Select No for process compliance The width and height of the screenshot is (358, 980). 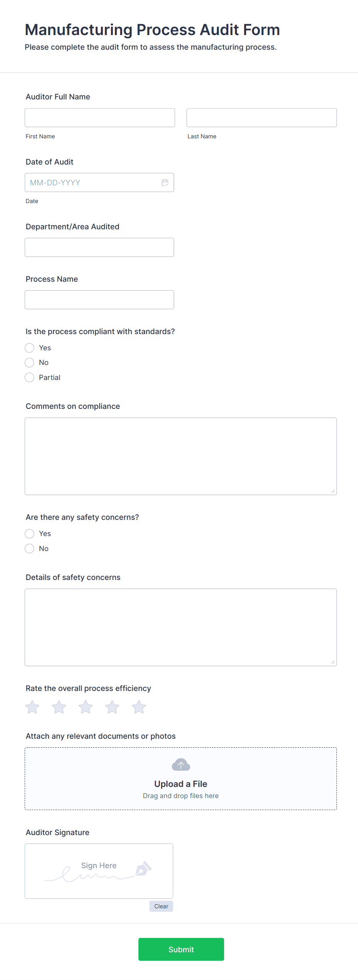pyautogui.click(x=29, y=362)
